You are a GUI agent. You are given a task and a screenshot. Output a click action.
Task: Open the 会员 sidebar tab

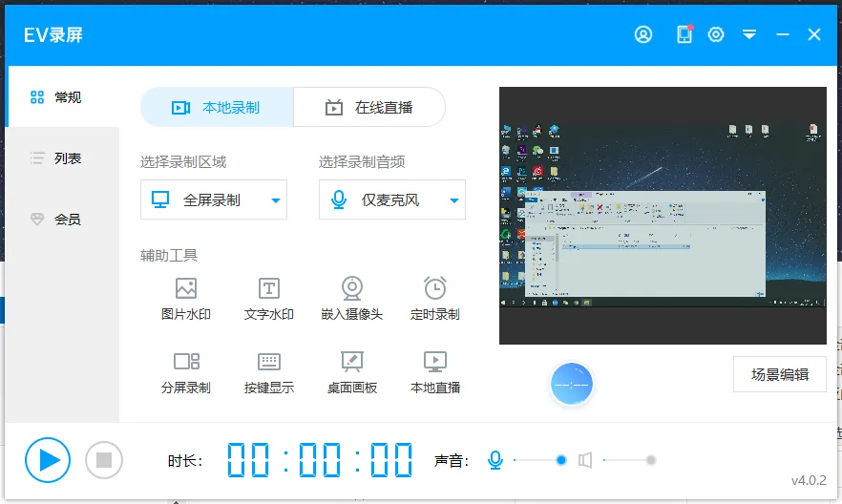62,219
